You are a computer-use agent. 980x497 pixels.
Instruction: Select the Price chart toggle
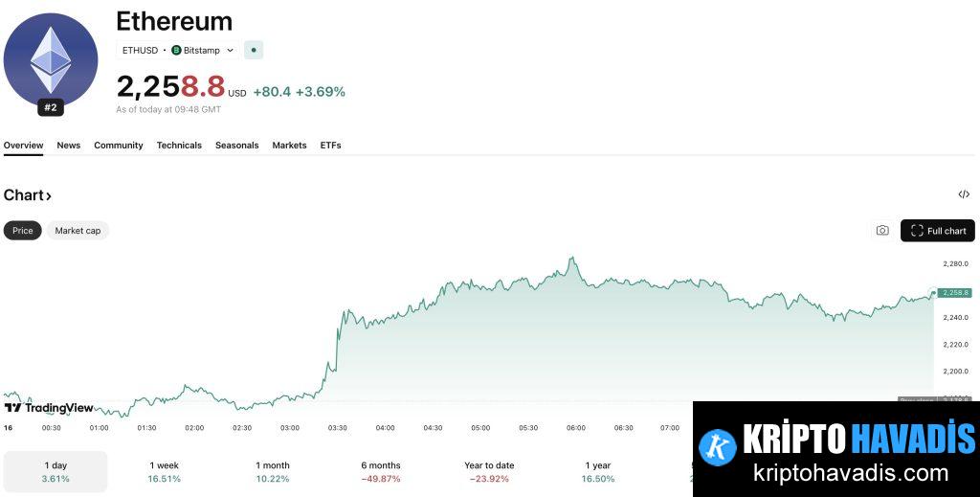click(23, 231)
